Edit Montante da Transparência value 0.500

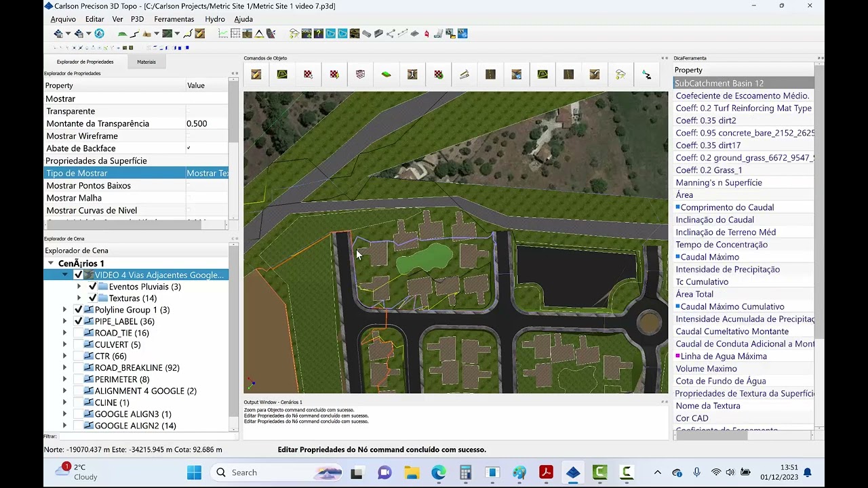pyautogui.click(x=206, y=123)
